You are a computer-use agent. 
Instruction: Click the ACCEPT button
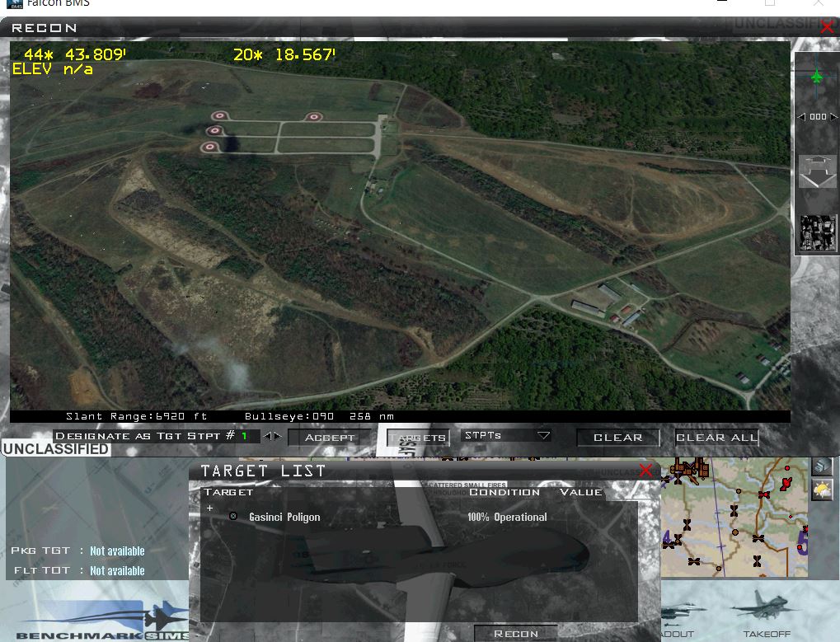[330, 438]
